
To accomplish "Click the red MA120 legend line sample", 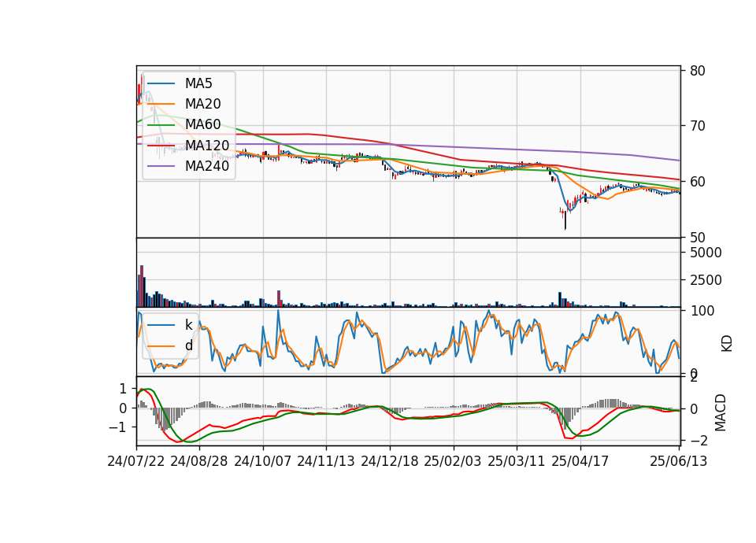I will click(161, 146).
